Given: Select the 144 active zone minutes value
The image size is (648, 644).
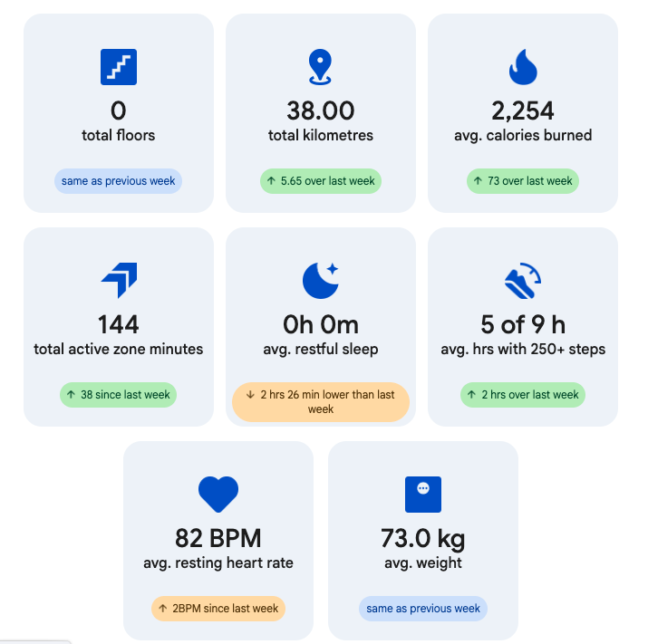Looking at the screenshot, I should (118, 324).
